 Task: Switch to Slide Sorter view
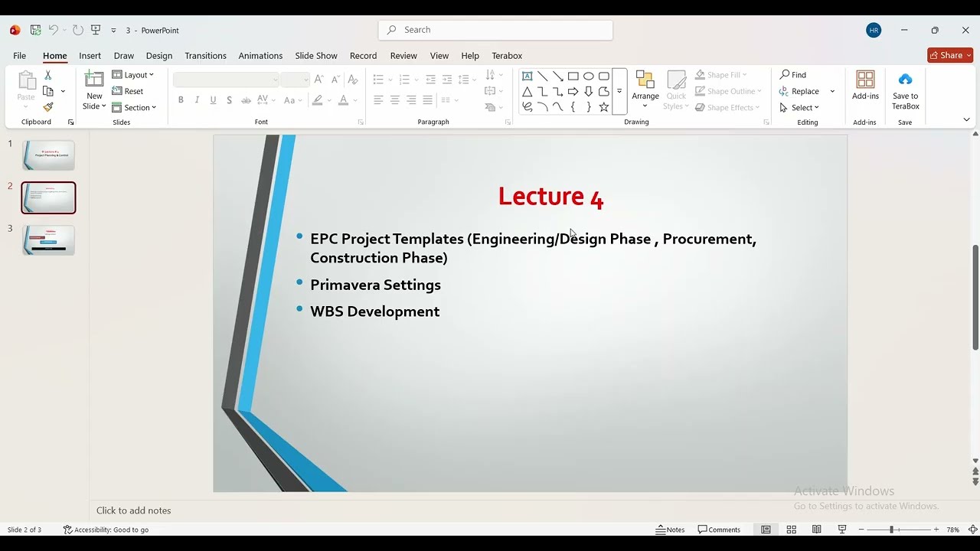[x=791, y=530]
